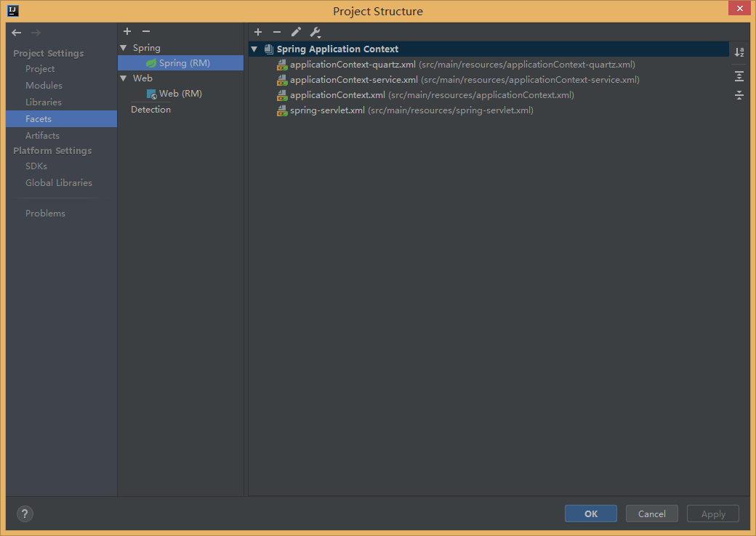Add a new facet with the plus icon
This screenshot has height=536, width=756.
pyautogui.click(x=127, y=31)
